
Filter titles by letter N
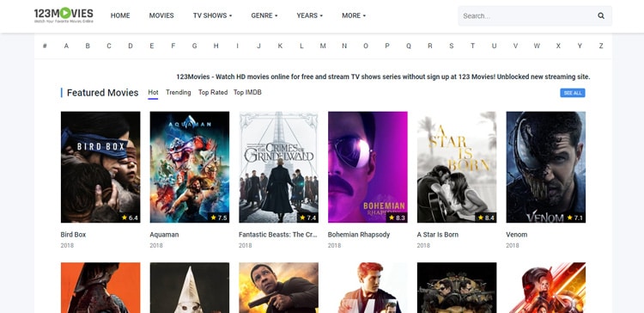[x=344, y=46]
